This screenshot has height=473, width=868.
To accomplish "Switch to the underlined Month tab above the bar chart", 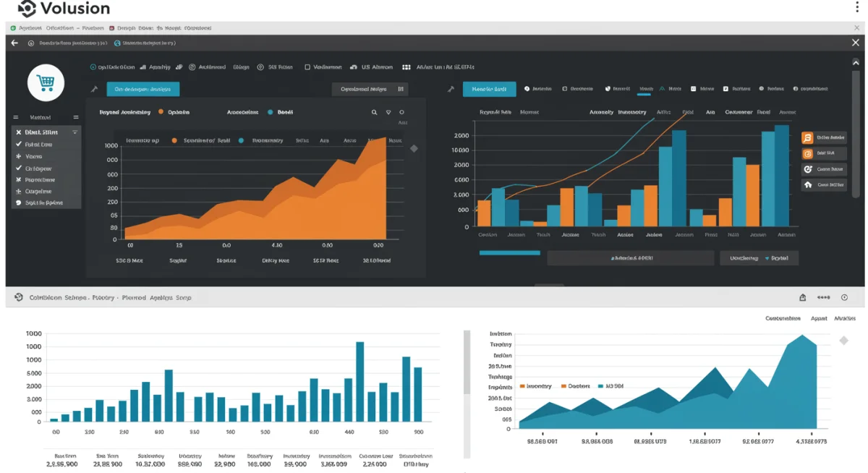I will coord(645,88).
